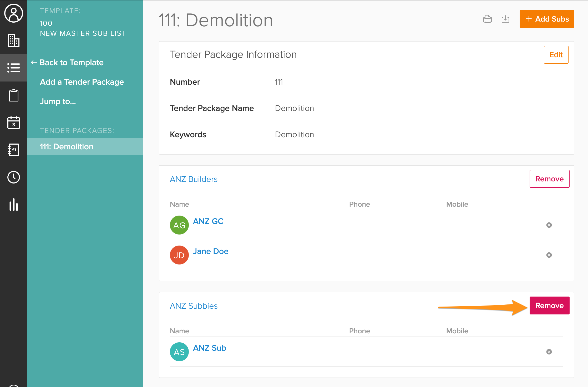This screenshot has width=588, height=387.
Task: Select 111: Demolition under Tender Packages
Action: 66,146
